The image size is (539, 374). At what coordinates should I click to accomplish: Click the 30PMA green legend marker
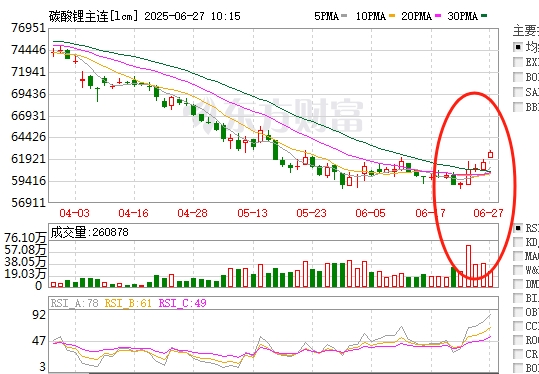coord(484,16)
